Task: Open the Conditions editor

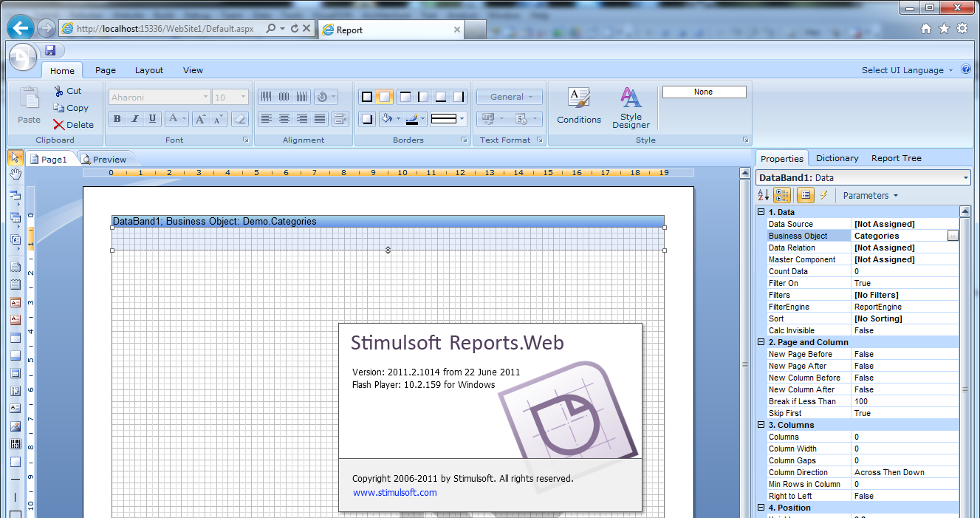Action: 579,106
